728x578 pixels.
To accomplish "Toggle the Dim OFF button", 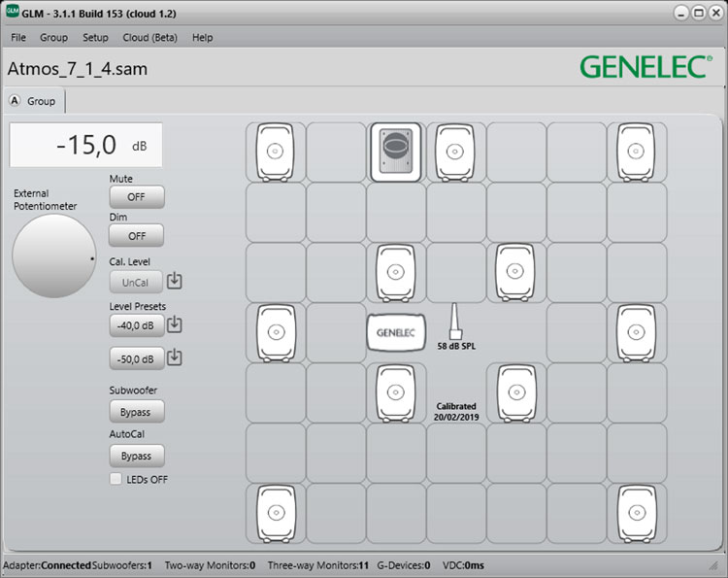I will [x=137, y=236].
